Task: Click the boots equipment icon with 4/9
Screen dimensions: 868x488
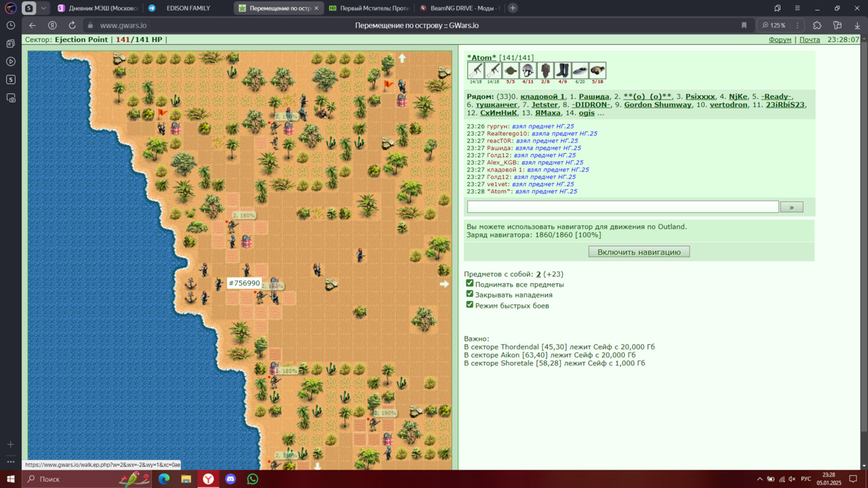Action: (x=563, y=70)
